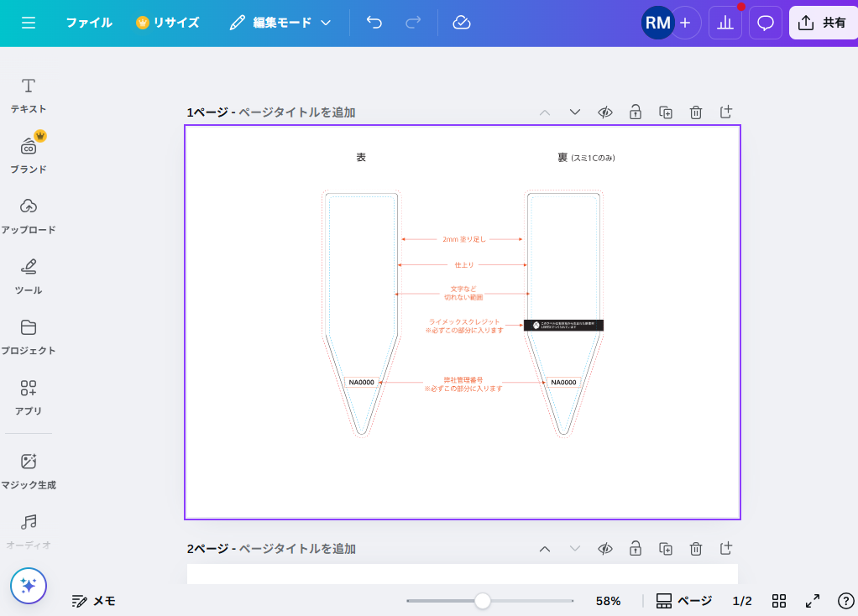Toggle lock on page 1

[x=636, y=112]
